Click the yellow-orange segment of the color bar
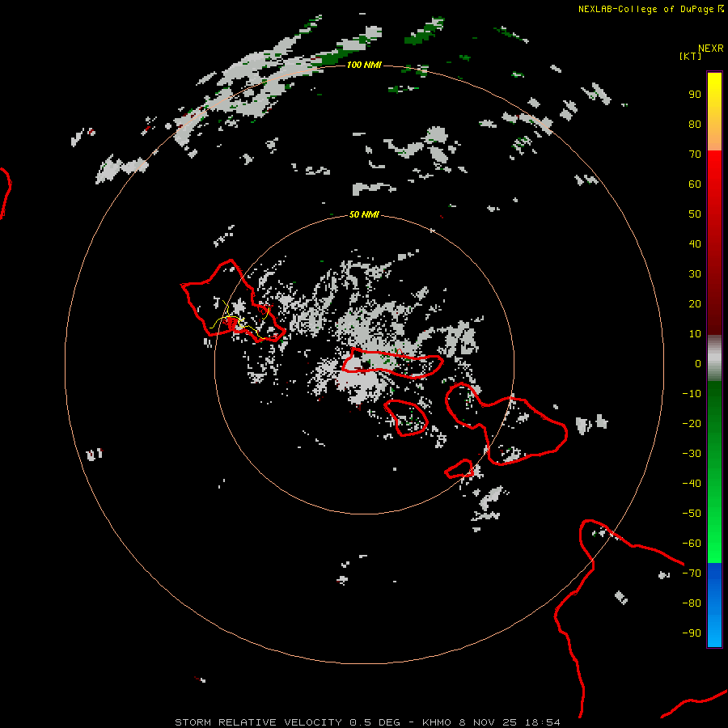The image size is (728, 728). (714, 112)
